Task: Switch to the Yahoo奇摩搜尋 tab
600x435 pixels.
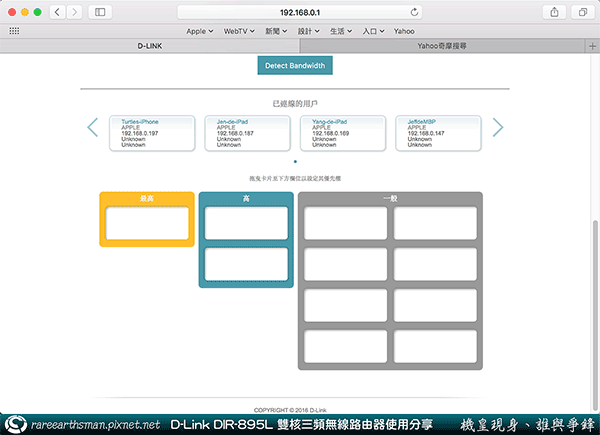Action: click(x=442, y=46)
